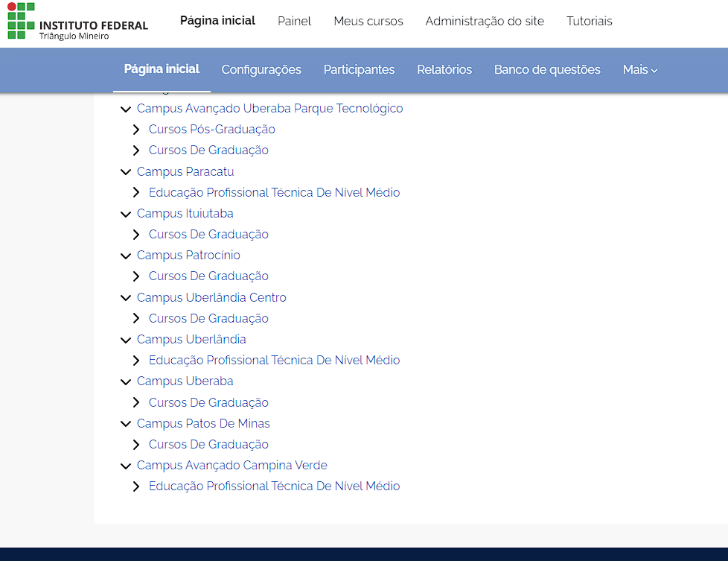Open the Tutoriais page

coord(589,21)
